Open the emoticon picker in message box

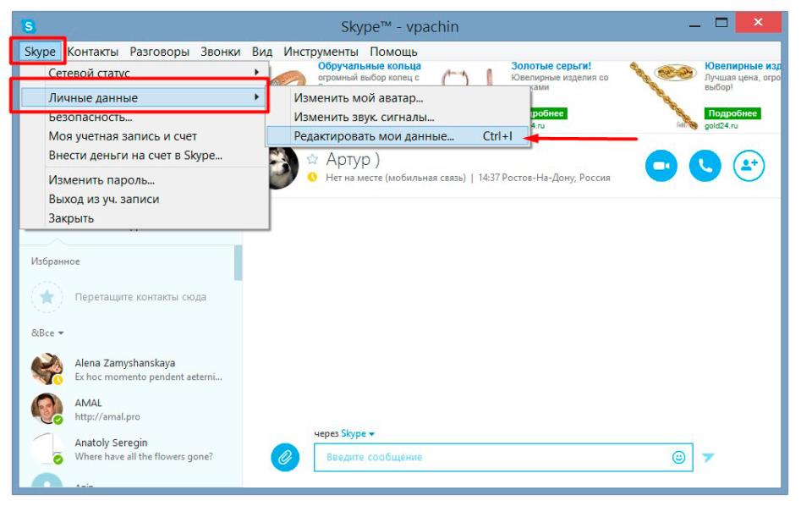click(x=678, y=457)
